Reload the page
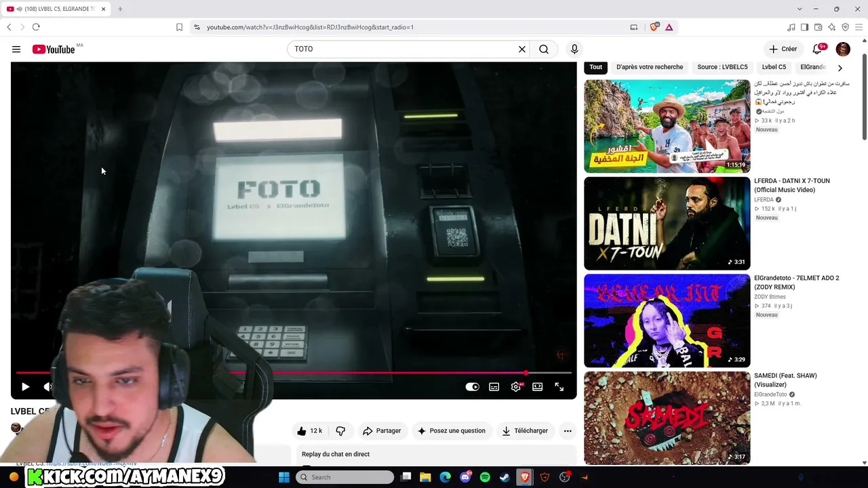The width and height of the screenshot is (868, 488). (x=36, y=27)
